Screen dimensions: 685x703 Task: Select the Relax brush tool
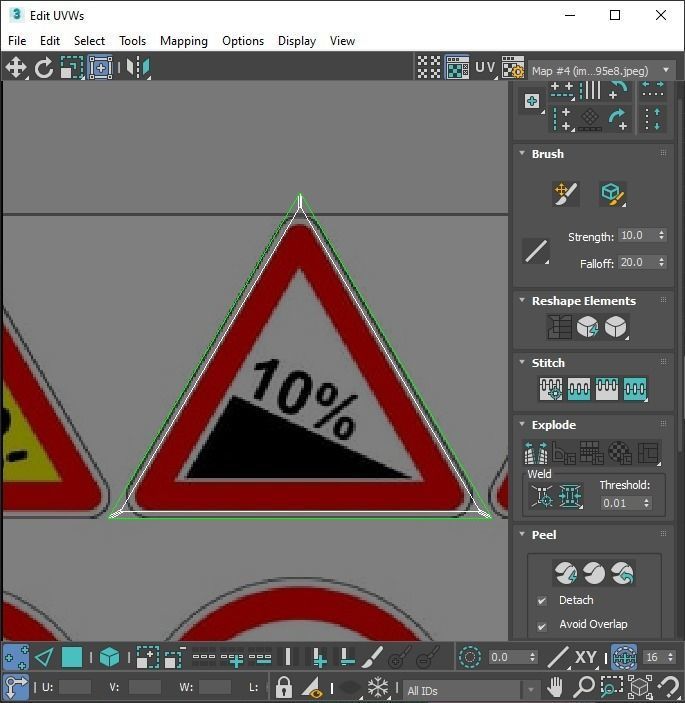(x=613, y=194)
